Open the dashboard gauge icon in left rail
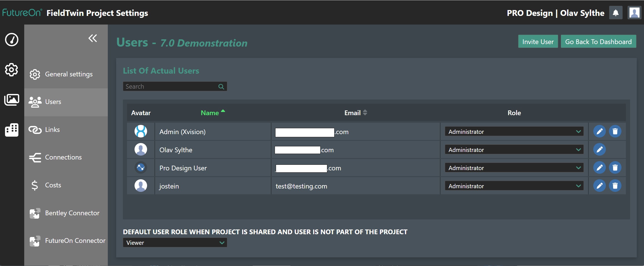The width and height of the screenshot is (644, 266). point(12,40)
